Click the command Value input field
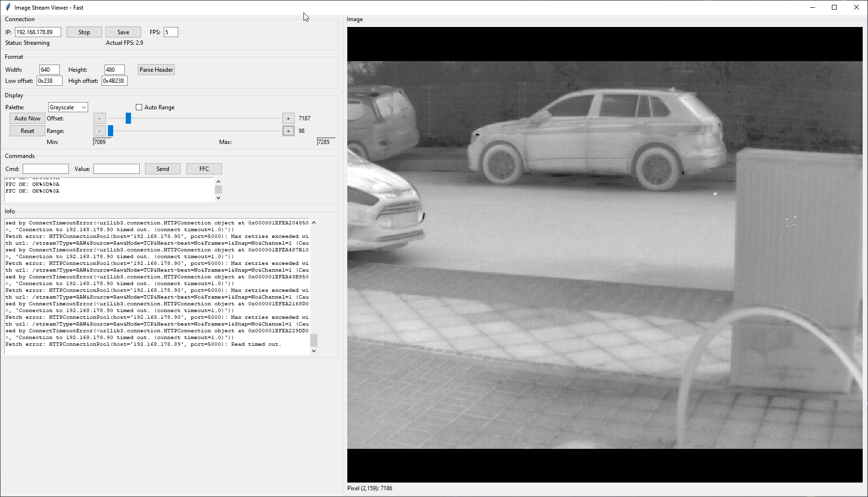 pos(117,169)
